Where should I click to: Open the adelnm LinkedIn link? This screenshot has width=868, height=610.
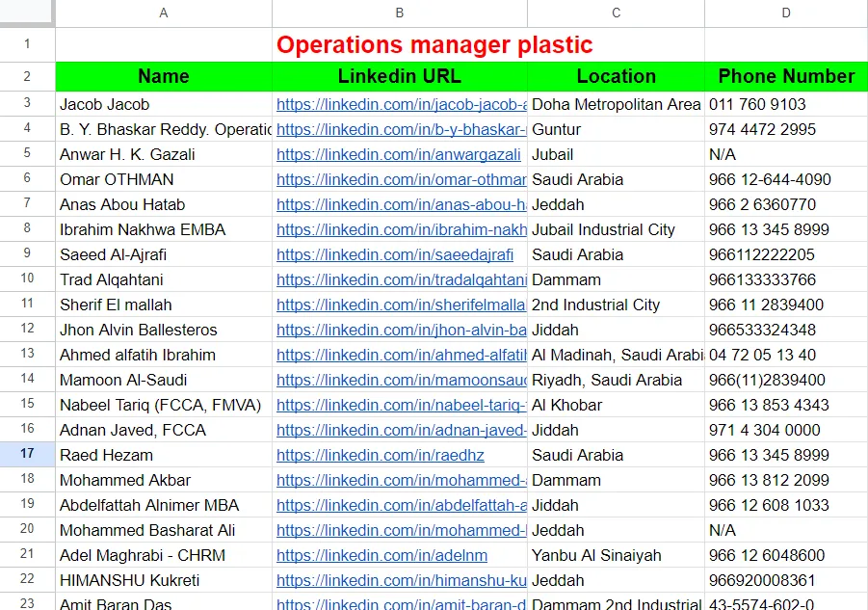[381, 555]
